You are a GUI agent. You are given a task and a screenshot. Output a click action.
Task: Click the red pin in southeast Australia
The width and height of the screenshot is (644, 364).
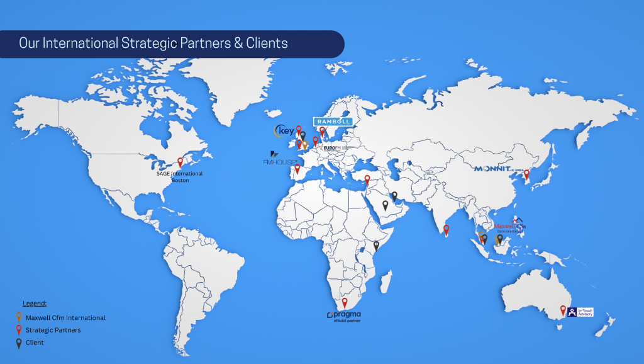click(563, 309)
